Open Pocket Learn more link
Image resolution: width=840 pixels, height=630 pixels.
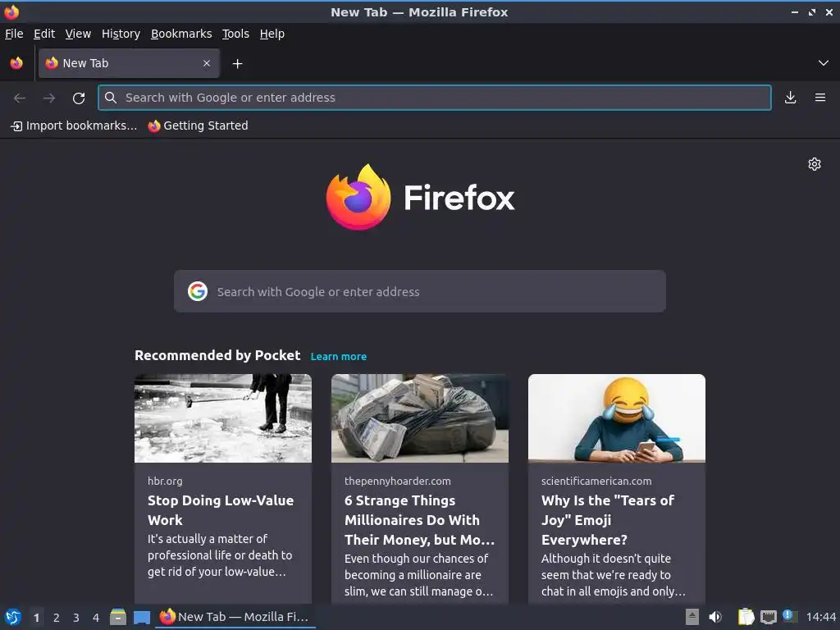339,357
